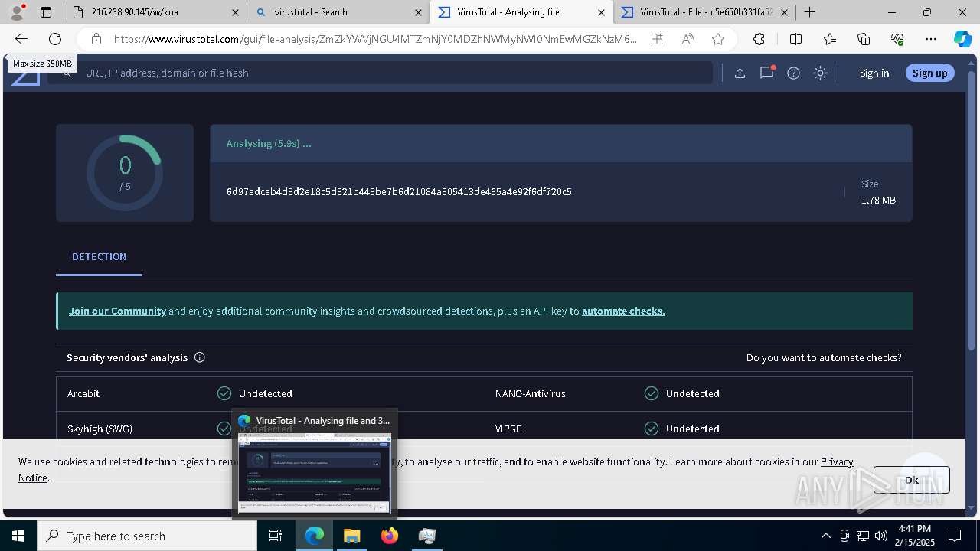Open the Action Center notification icon
980x551 pixels.
pyautogui.click(x=955, y=536)
